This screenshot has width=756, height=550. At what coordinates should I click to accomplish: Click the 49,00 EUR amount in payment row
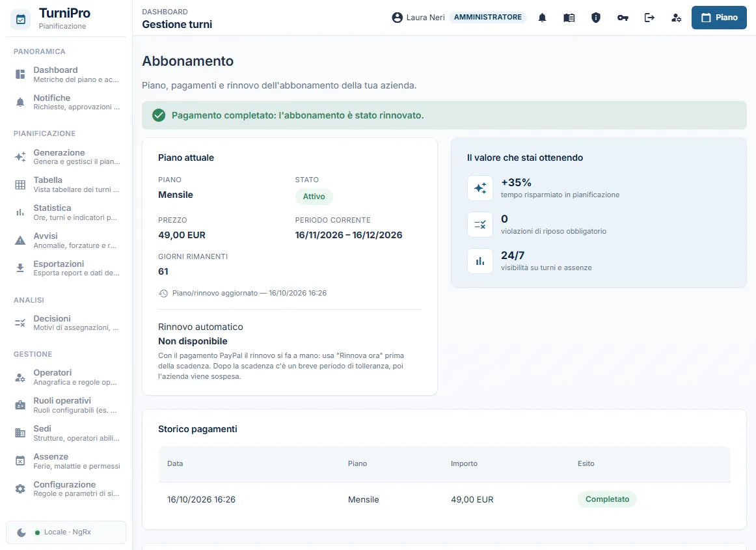click(x=472, y=499)
